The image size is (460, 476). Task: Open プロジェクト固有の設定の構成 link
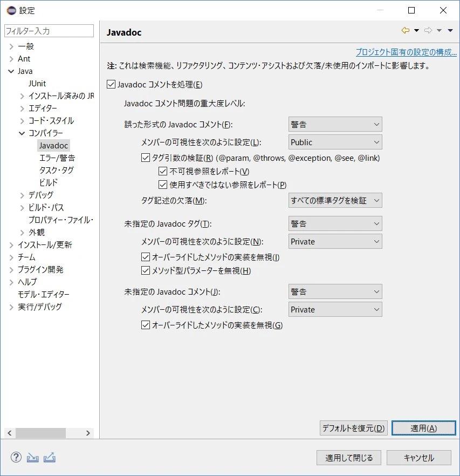406,52
